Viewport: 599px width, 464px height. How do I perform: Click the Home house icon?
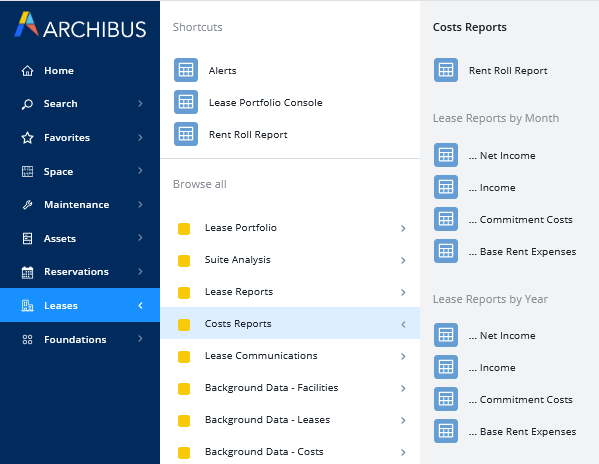(x=27, y=71)
